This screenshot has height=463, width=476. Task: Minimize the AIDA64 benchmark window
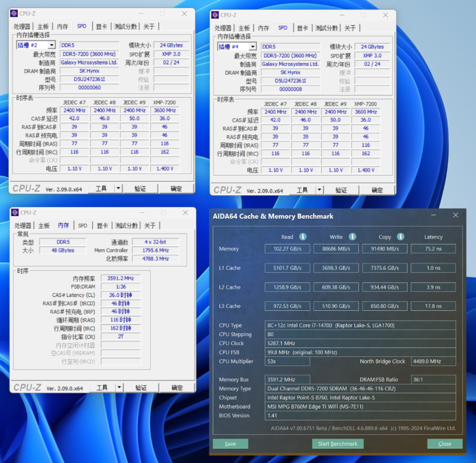coord(433,215)
